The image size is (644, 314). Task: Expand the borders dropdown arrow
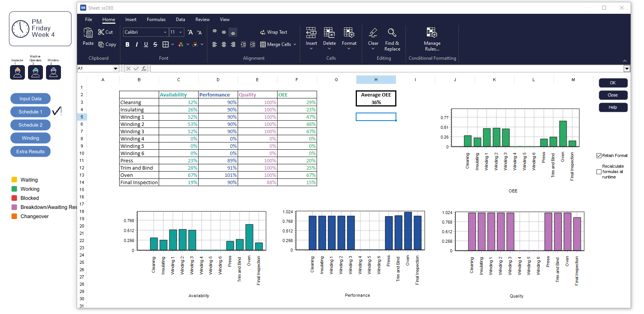click(172, 44)
